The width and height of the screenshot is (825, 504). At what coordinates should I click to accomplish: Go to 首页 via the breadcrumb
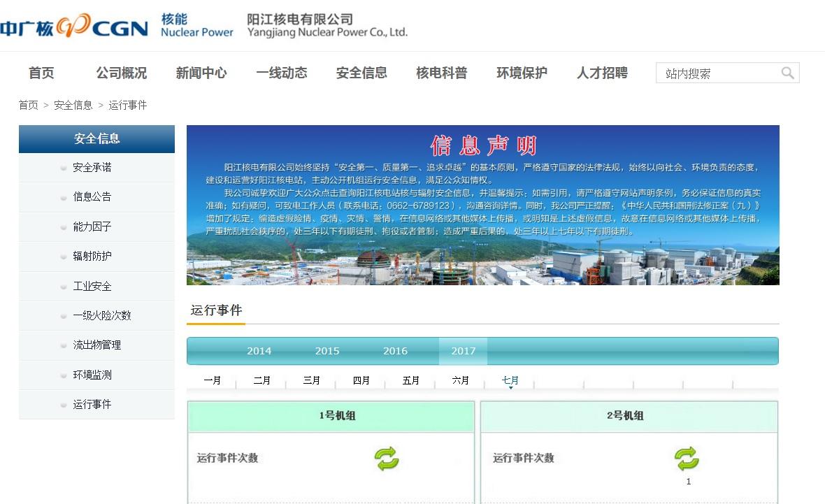point(28,104)
